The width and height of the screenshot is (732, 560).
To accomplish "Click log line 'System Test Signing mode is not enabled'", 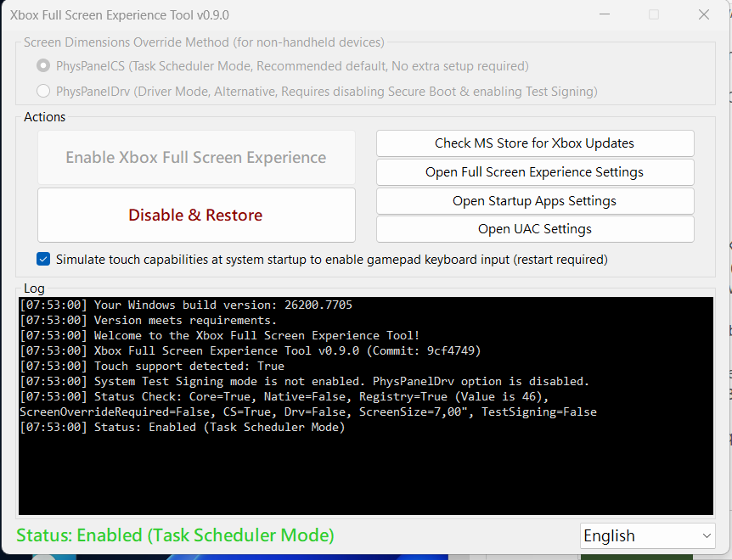I will coord(304,382).
